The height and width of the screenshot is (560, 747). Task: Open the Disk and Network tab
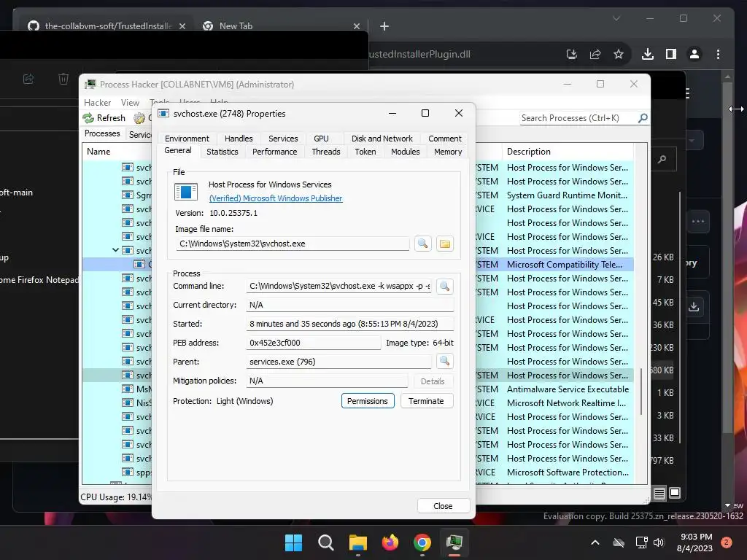point(382,139)
